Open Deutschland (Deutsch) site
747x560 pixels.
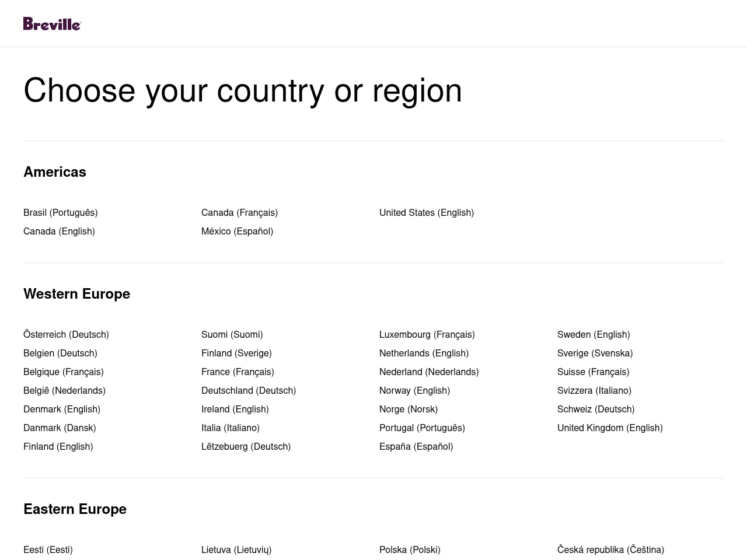pos(249,391)
